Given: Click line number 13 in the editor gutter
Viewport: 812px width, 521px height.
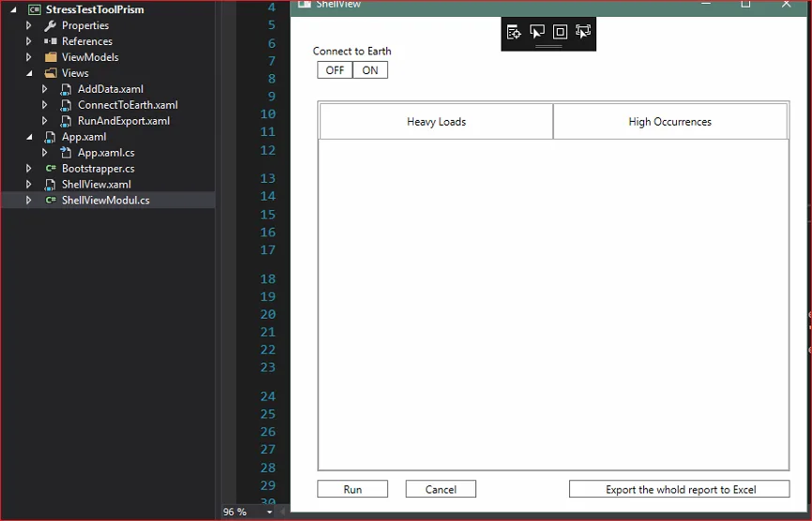Looking at the screenshot, I should pyautogui.click(x=268, y=178).
